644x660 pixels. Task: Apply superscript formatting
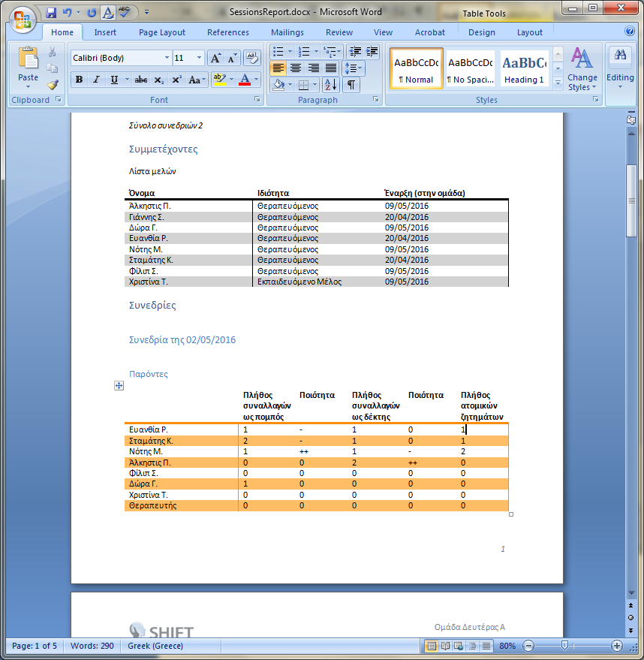(176, 80)
